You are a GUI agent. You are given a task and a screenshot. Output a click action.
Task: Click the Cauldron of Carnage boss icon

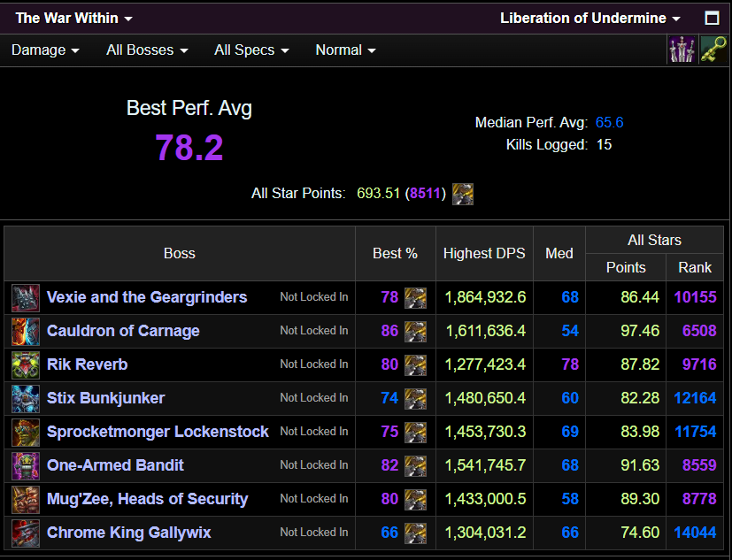pos(26,331)
